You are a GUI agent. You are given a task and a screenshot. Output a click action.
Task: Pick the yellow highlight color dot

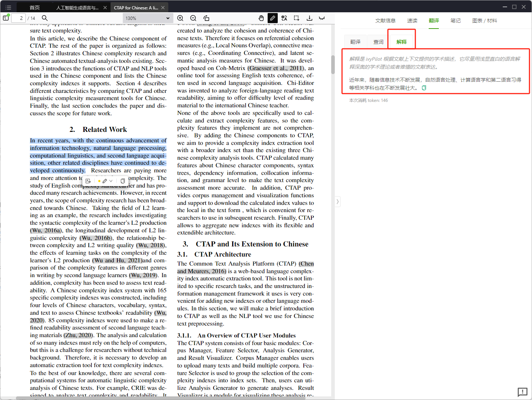[x=99, y=181]
